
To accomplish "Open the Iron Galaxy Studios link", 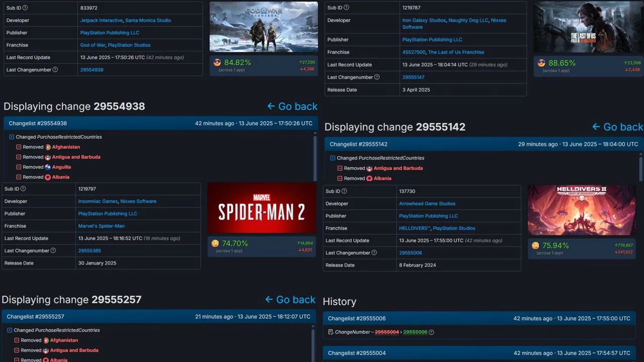I will pyautogui.click(x=424, y=21).
